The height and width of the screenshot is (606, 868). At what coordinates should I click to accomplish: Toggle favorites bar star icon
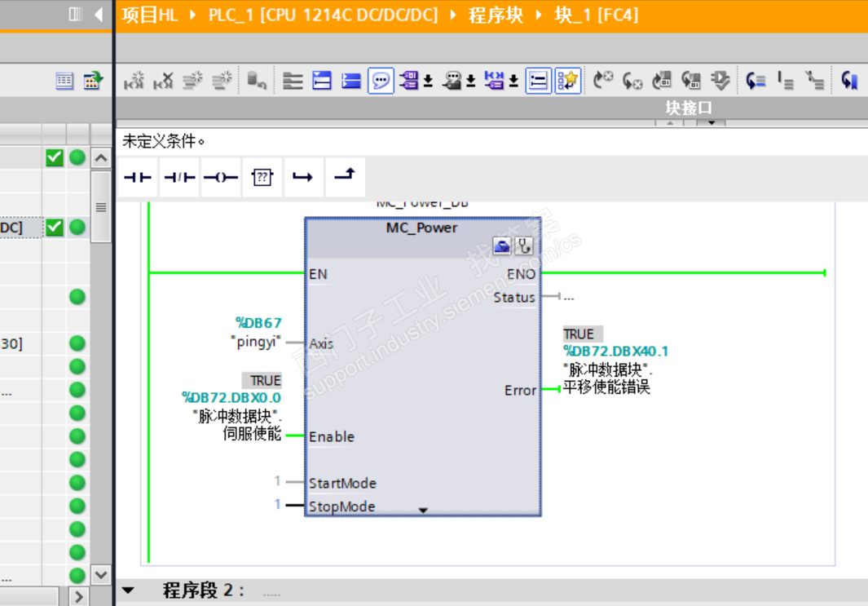pos(568,81)
